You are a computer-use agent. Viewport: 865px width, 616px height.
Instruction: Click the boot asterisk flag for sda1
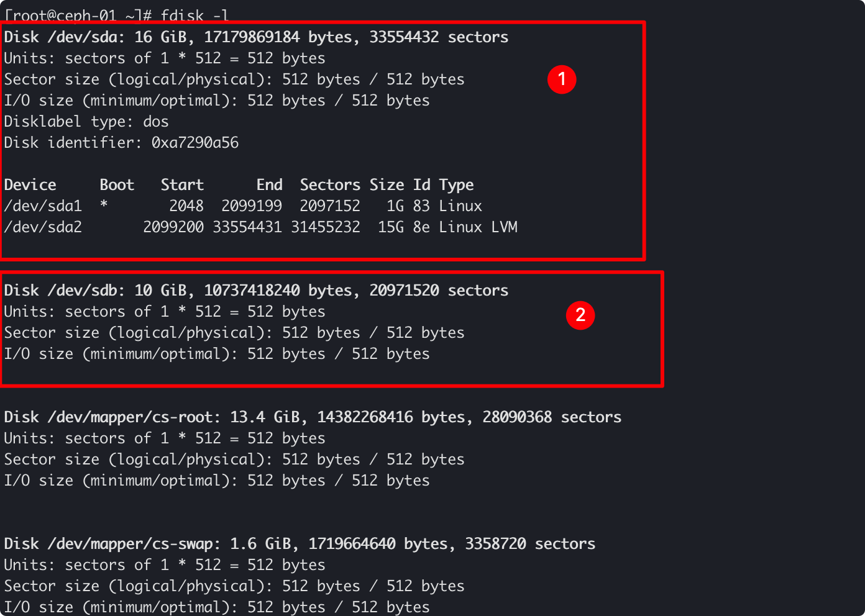[x=104, y=206]
